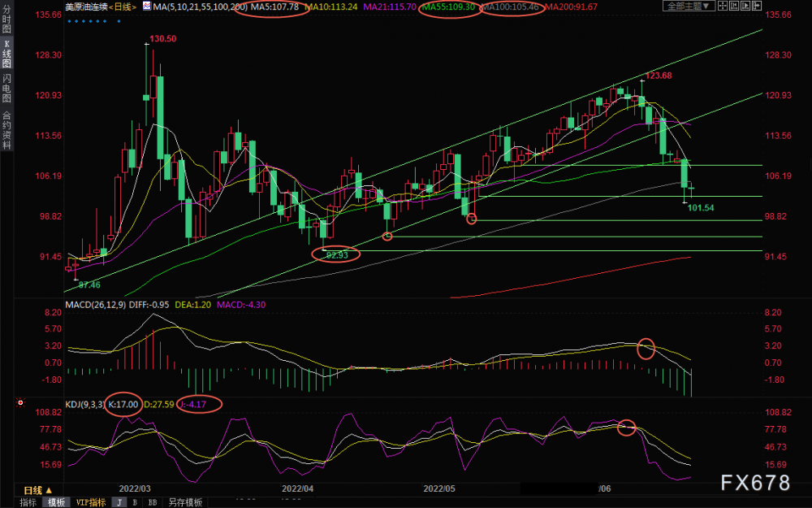Open the VIP指标 tab

(91, 502)
